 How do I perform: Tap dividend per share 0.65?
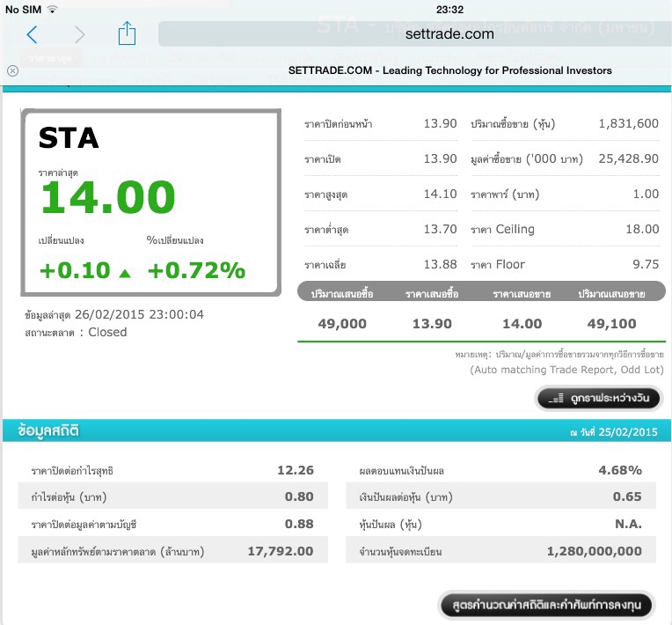click(x=627, y=496)
